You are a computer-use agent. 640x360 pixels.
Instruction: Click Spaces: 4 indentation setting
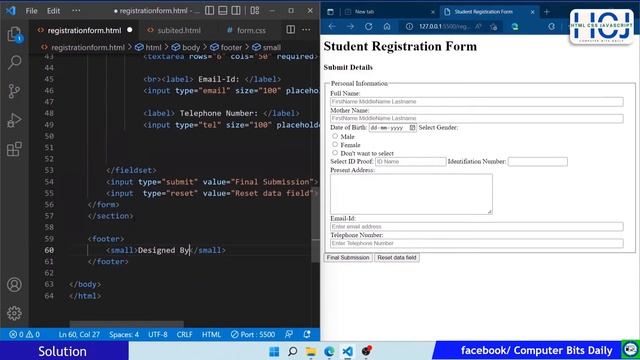tap(124, 334)
